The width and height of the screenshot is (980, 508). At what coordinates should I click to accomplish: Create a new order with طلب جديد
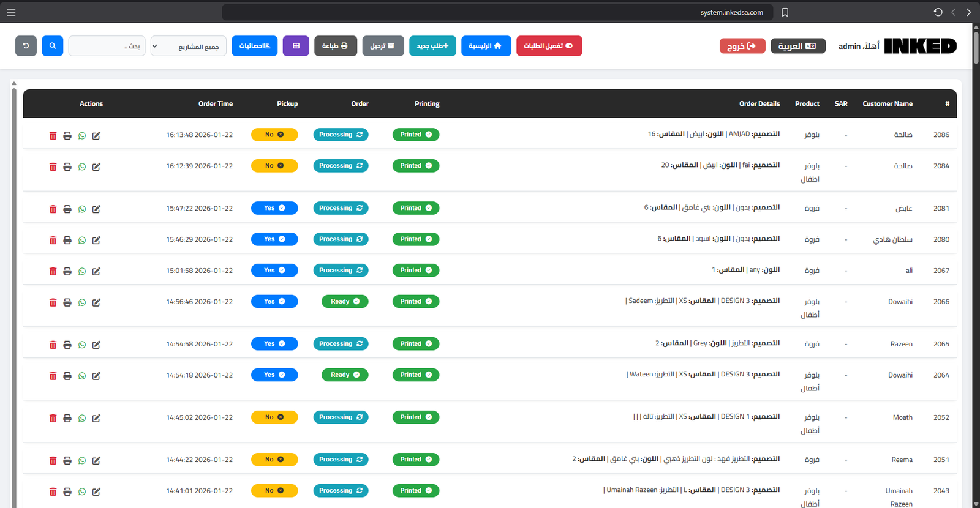pyautogui.click(x=432, y=46)
